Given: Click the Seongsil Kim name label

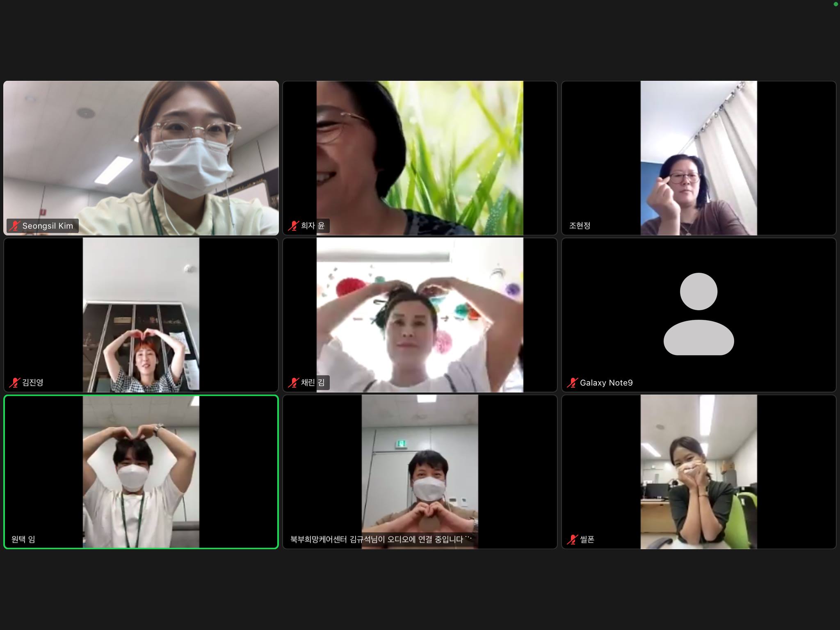Looking at the screenshot, I should 48,226.
